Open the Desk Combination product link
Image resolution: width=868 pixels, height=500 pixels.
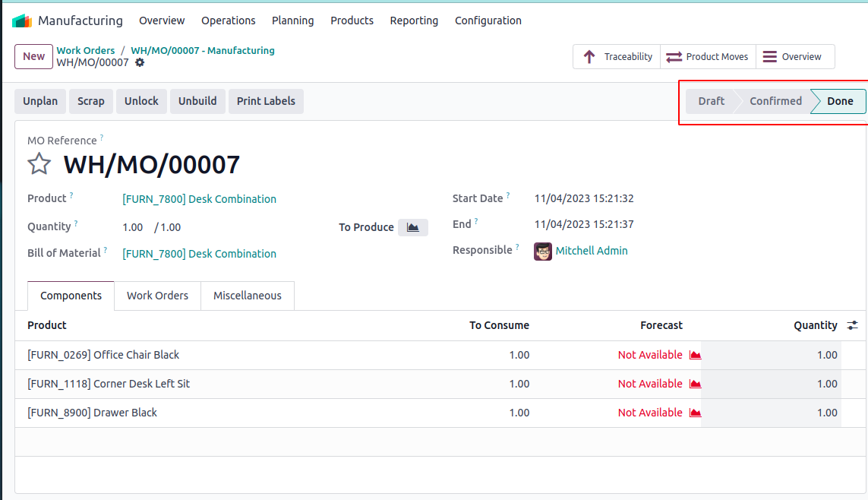pyautogui.click(x=199, y=199)
